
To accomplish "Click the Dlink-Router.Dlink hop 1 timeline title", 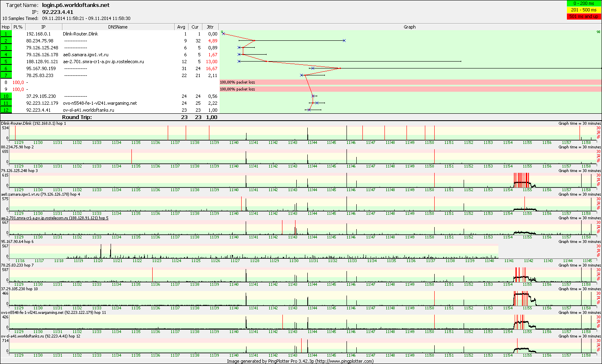I will coord(33,123).
